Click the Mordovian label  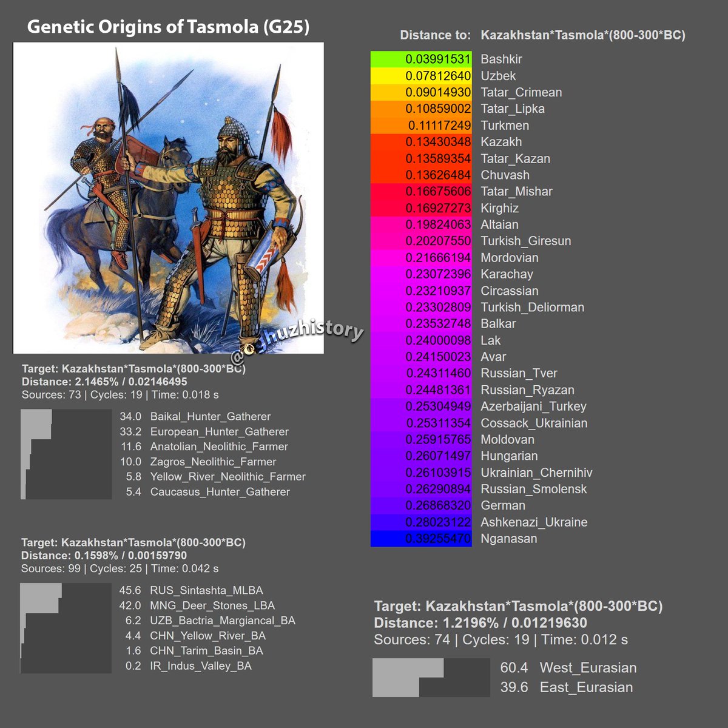point(509,258)
